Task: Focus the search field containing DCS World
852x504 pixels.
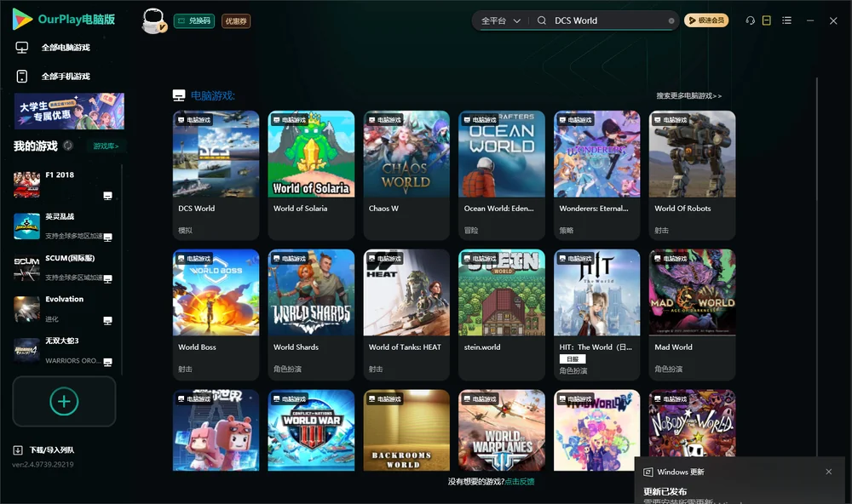Action: click(608, 20)
